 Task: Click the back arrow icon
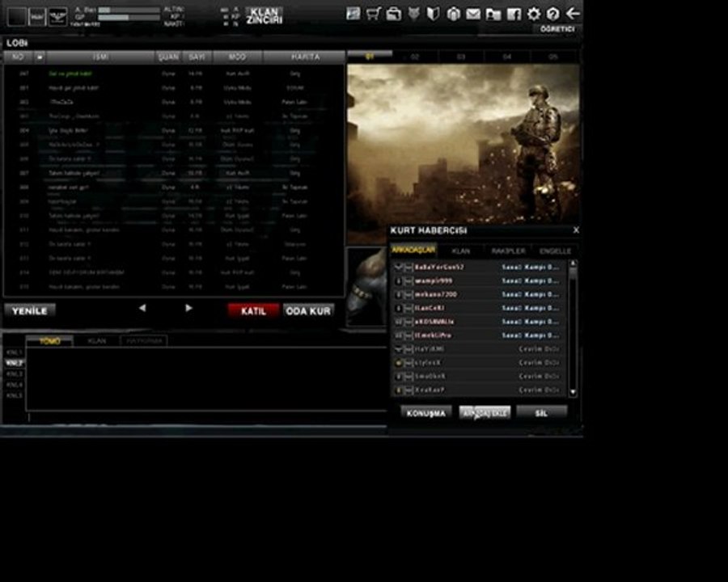573,14
